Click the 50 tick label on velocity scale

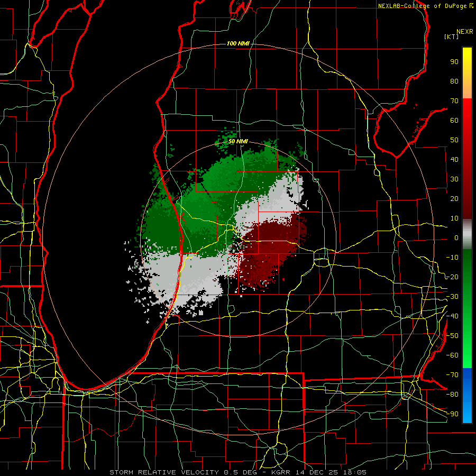point(454,140)
